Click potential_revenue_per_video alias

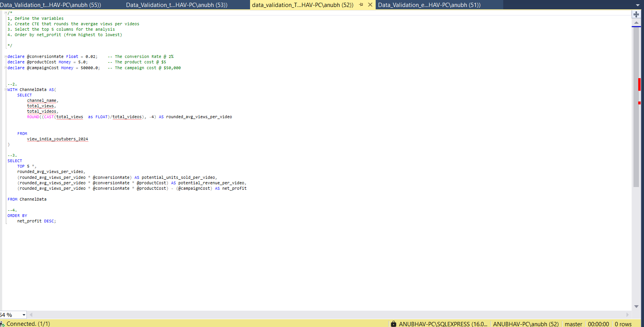[x=211, y=183]
